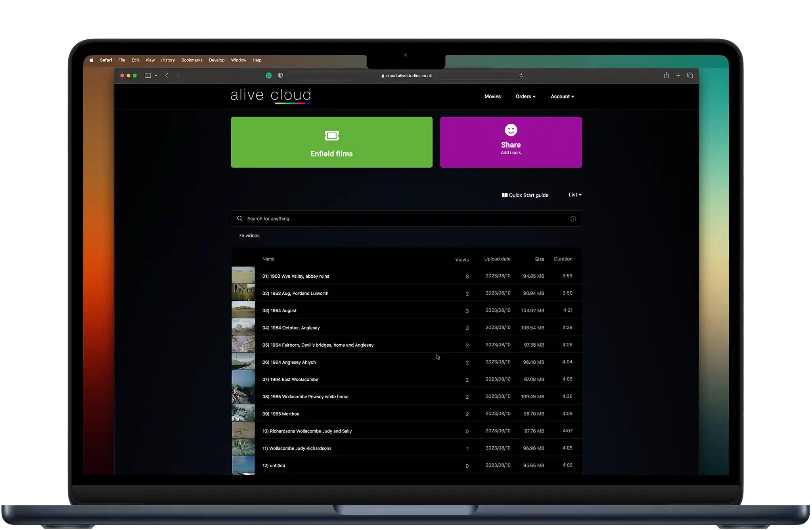This screenshot has width=812, height=530.
Task: Show the tab overview icon
Action: click(690, 75)
